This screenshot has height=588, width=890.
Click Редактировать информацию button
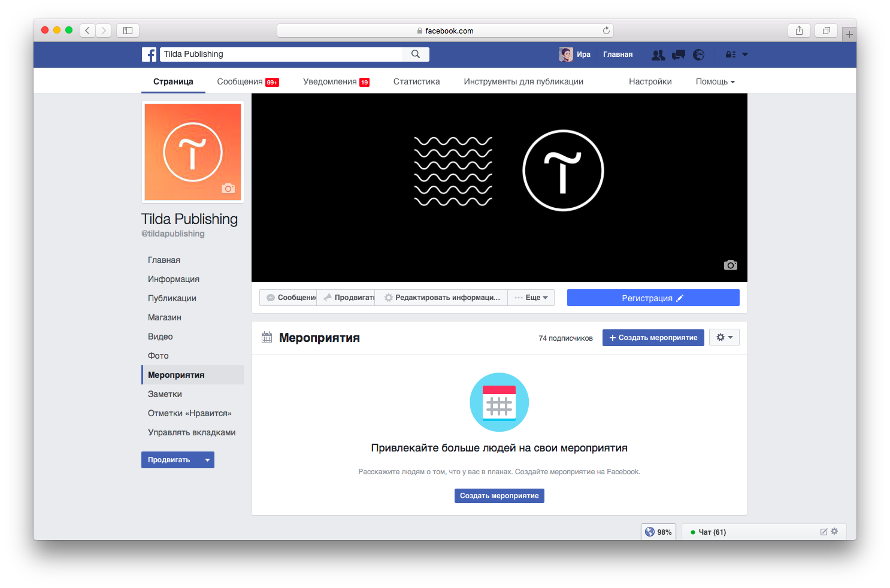pyautogui.click(x=441, y=298)
